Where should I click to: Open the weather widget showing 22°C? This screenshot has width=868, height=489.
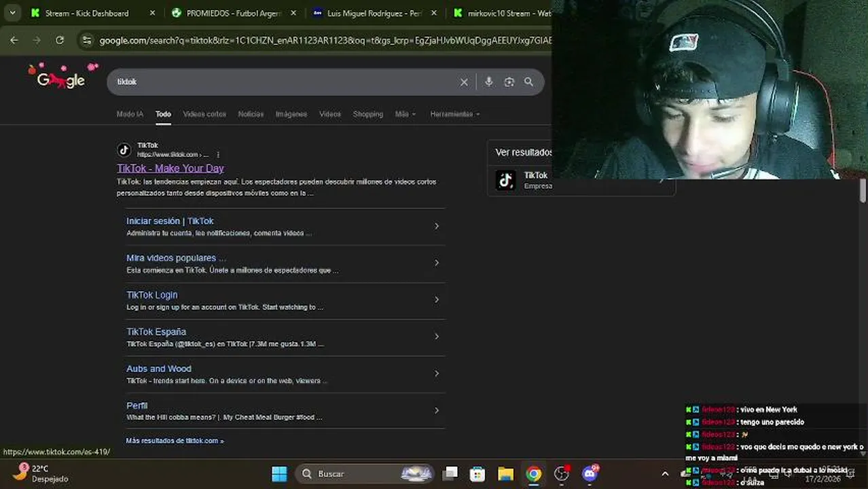[41, 473]
